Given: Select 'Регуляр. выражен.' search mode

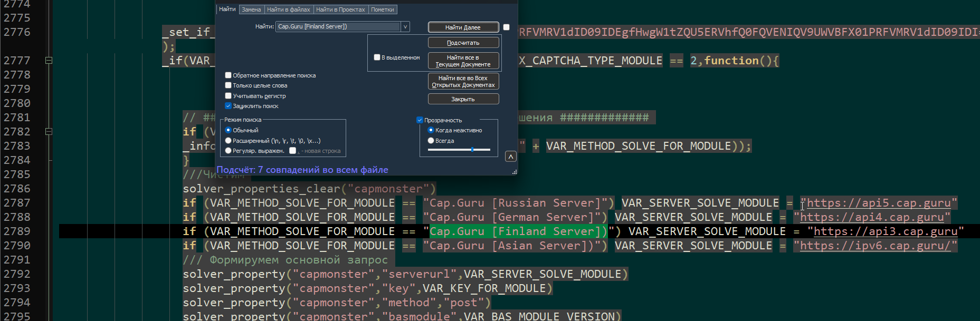Looking at the screenshot, I should pos(229,151).
